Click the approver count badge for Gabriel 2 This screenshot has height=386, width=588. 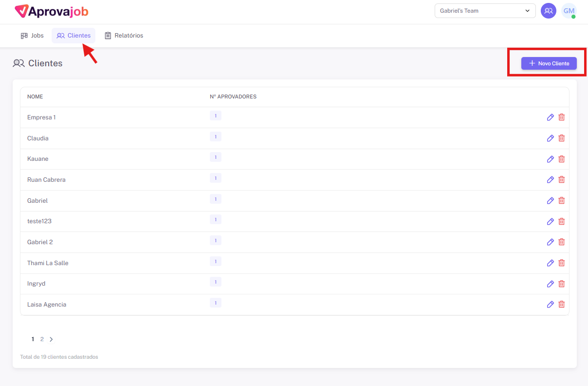(x=215, y=240)
